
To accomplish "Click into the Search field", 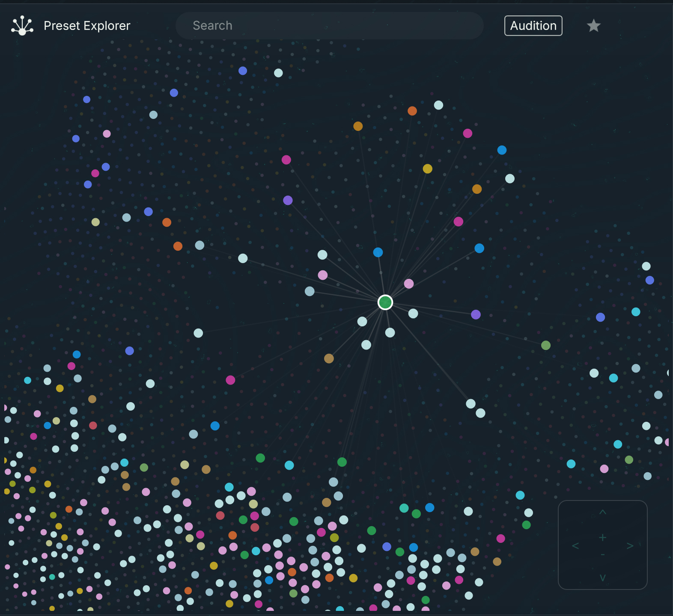I will (x=329, y=26).
